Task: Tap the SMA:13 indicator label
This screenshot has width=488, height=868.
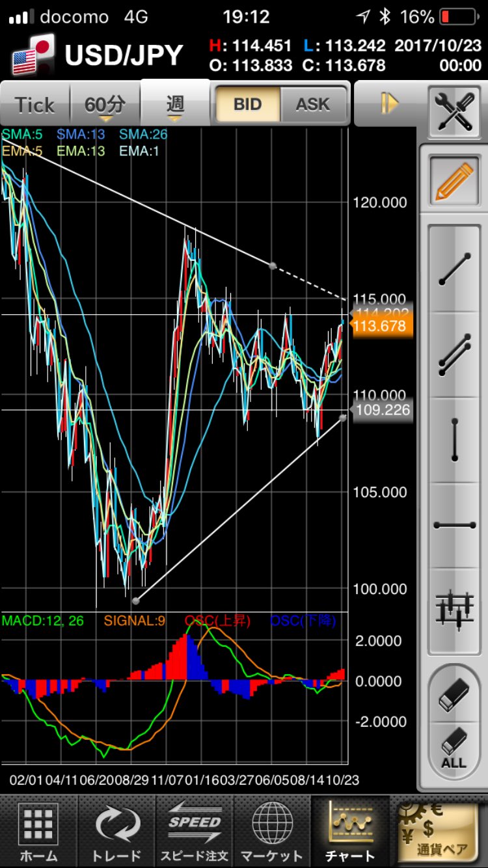Action: click(81, 135)
